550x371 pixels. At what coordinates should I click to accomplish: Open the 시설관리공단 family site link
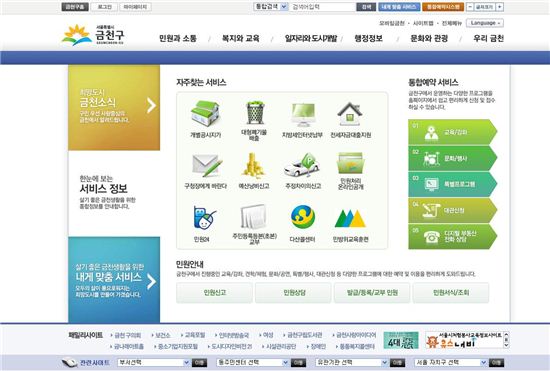tap(281, 346)
